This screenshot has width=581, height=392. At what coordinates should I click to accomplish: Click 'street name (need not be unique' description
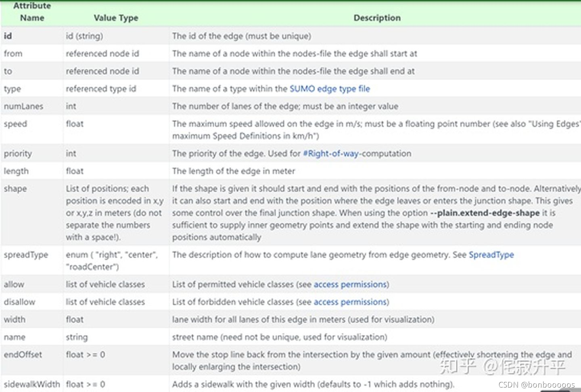280,337
